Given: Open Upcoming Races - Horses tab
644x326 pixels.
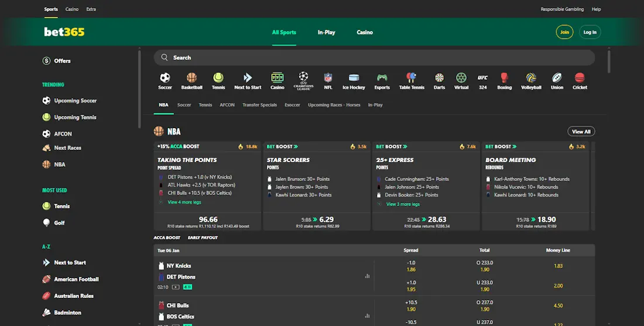Looking at the screenshot, I should tap(334, 105).
